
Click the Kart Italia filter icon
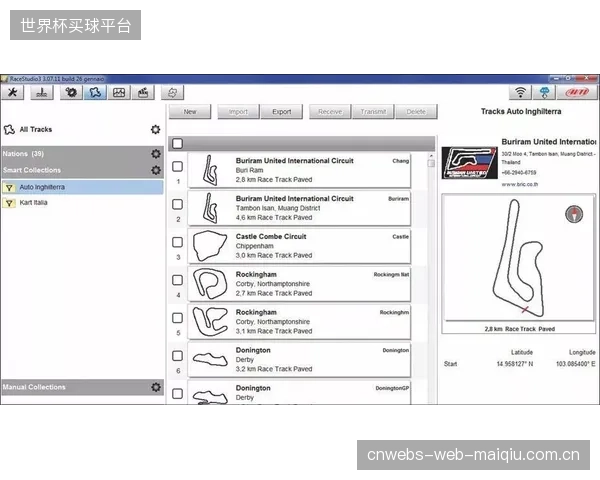(x=9, y=203)
